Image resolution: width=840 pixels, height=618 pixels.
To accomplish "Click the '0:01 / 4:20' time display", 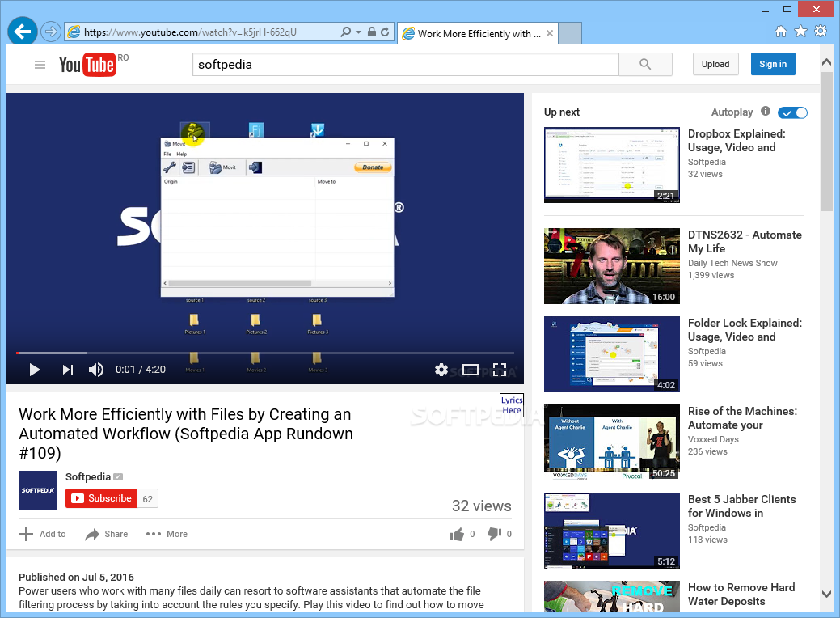I will [141, 370].
